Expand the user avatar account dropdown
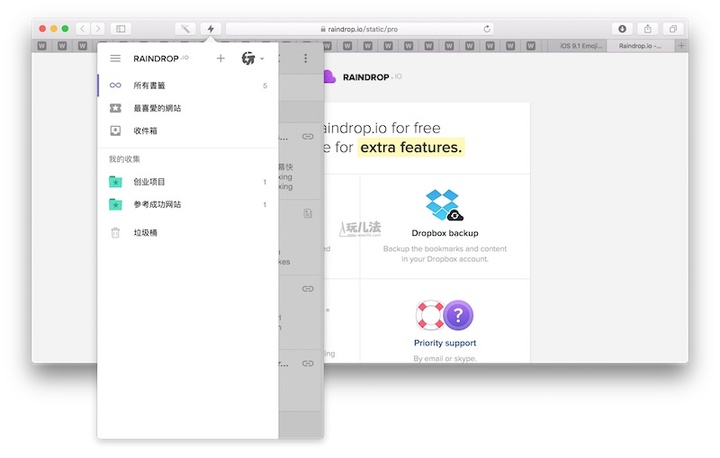 [253, 59]
